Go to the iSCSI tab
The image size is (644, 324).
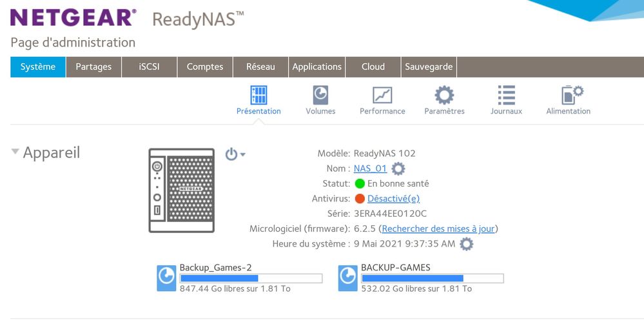[149, 66]
